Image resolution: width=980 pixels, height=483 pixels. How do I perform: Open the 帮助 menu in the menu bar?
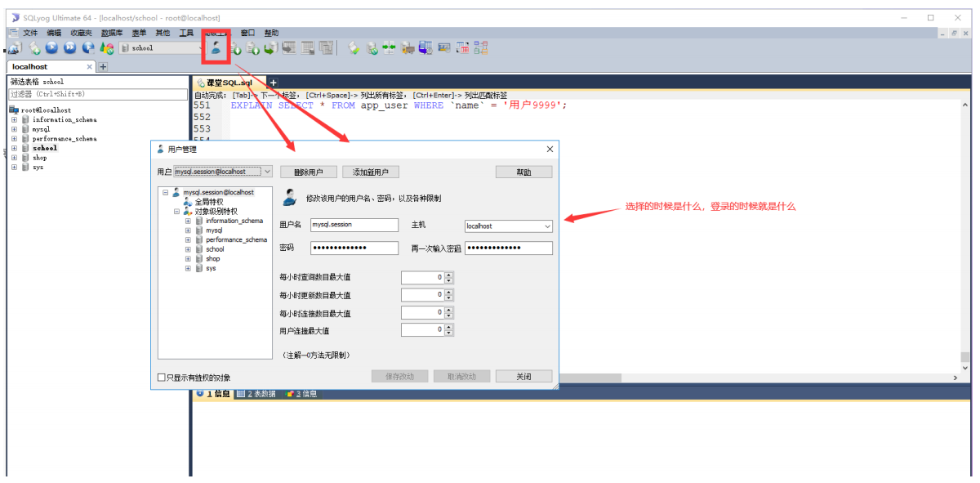tap(271, 33)
